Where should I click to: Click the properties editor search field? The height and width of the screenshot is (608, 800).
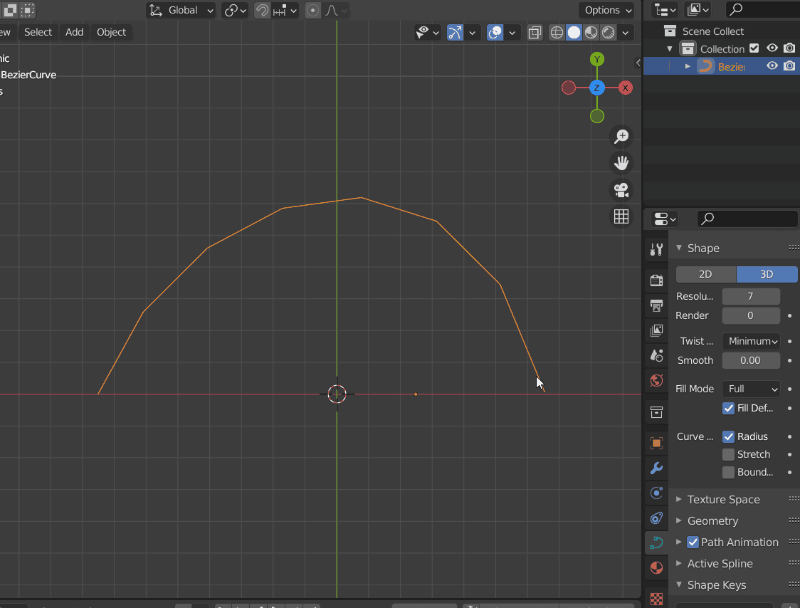747,219
